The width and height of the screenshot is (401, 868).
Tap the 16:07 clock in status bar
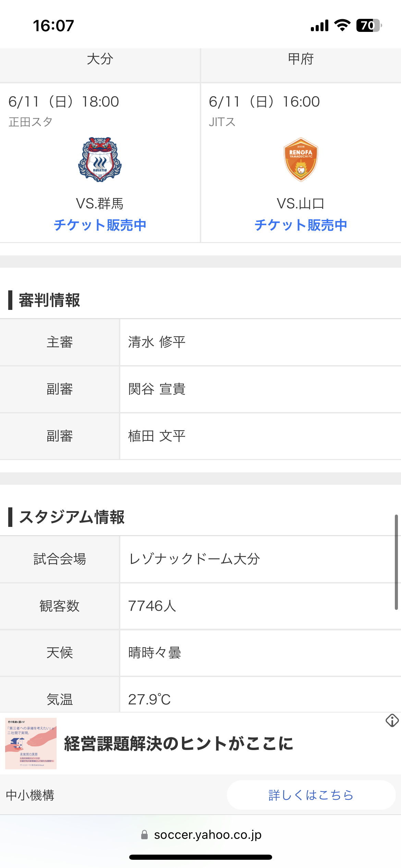(x=53, y=26)
